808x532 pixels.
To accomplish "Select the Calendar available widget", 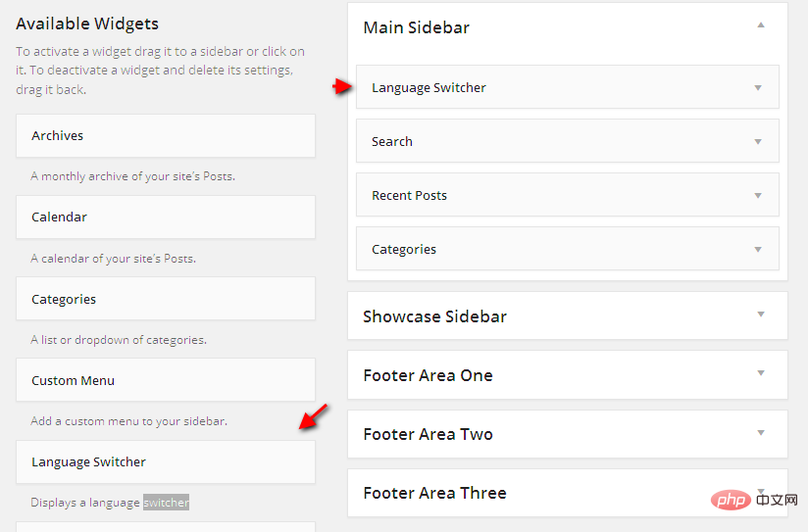I will coord(165,217).
